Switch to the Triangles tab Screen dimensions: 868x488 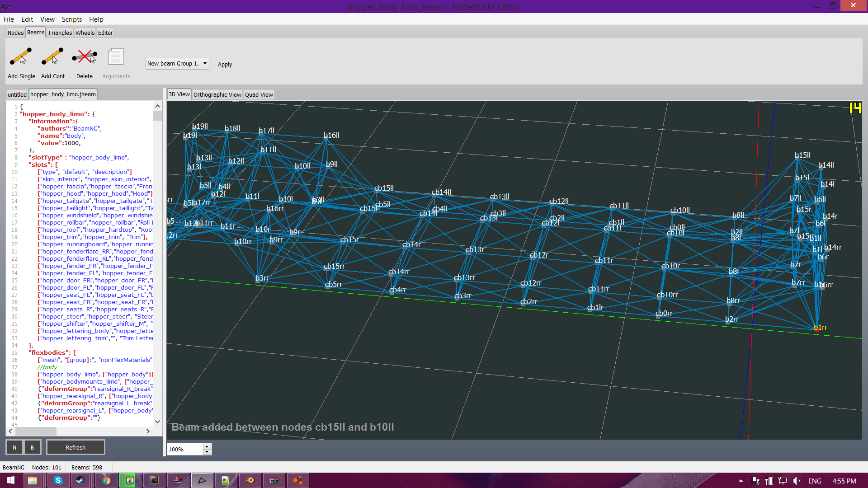[60, 33]
